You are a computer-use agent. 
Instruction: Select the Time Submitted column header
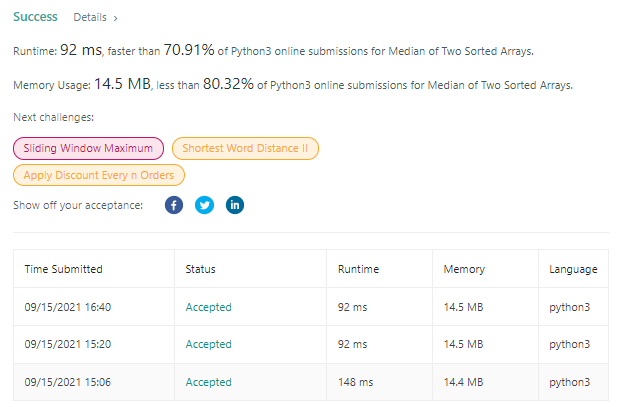tap(63, 269)
